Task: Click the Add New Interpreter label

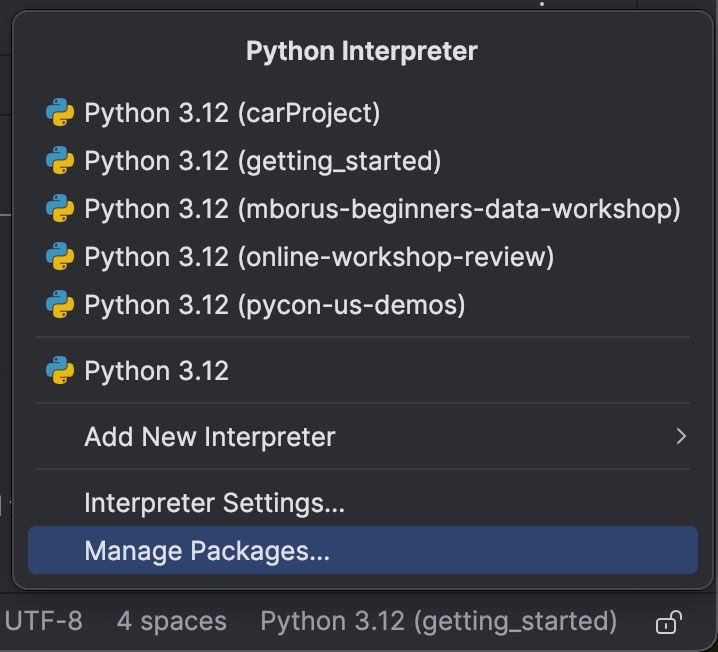Action: click(210, 437)
